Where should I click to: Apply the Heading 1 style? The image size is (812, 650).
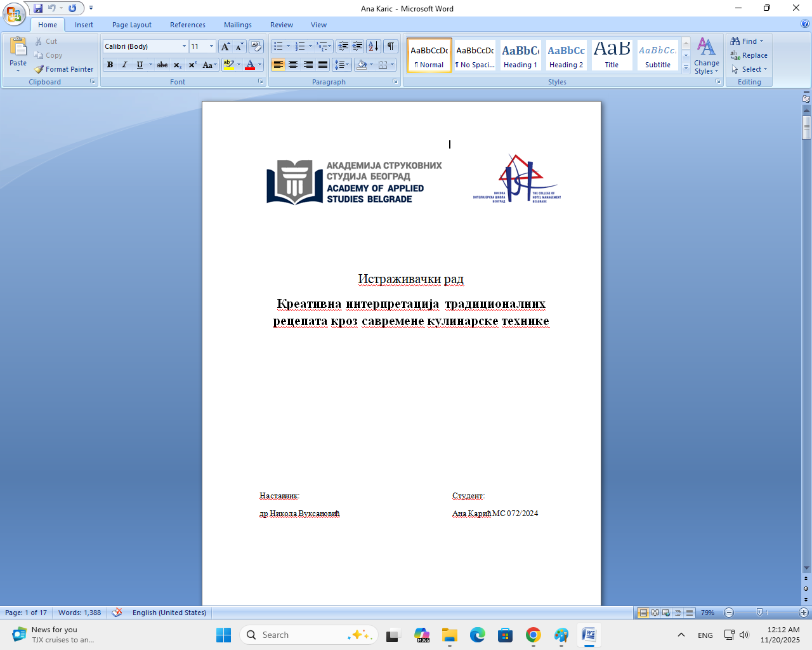click(x=520, y=55)
